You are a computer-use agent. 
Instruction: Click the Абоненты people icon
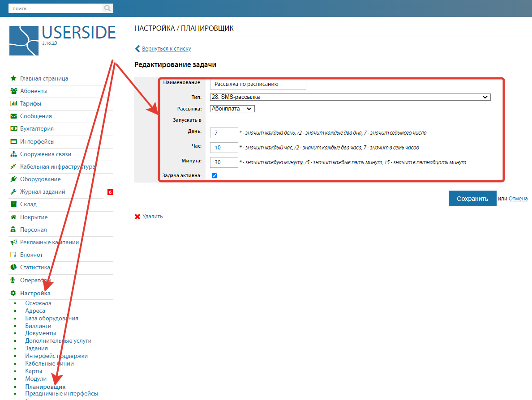pos(13,91)
